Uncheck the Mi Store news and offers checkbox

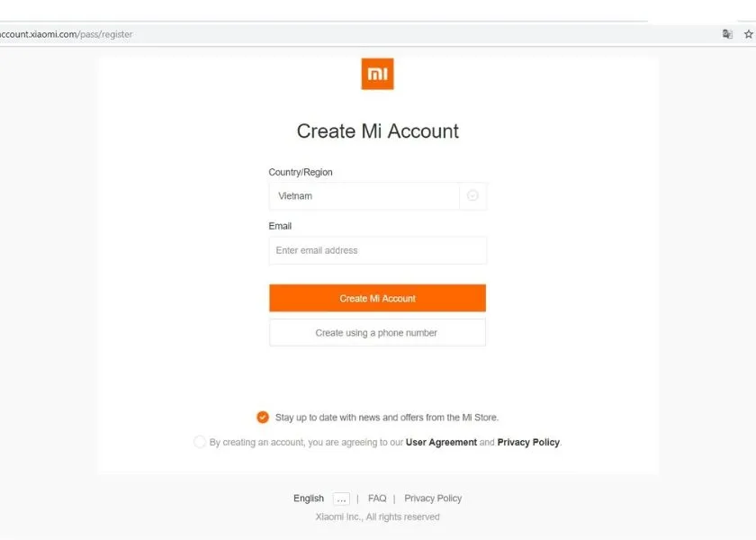coord(262,417)
